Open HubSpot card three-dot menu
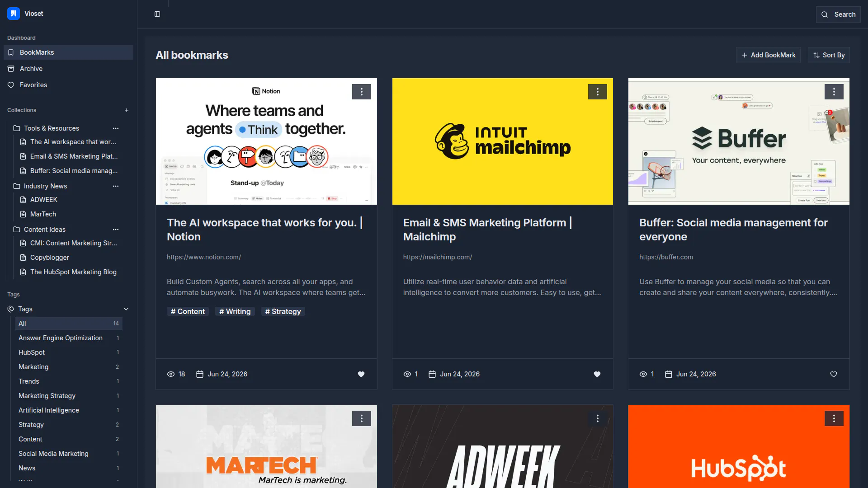Image resolution: width=868 pixels, height=488 pixels. (x=834, y=418)
